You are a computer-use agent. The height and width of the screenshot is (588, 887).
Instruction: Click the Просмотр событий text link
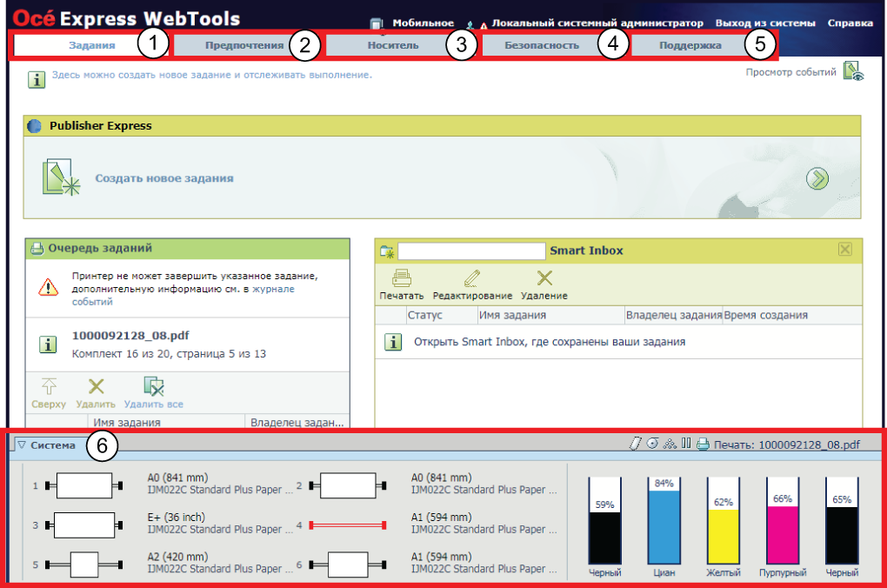click(790, 72)
